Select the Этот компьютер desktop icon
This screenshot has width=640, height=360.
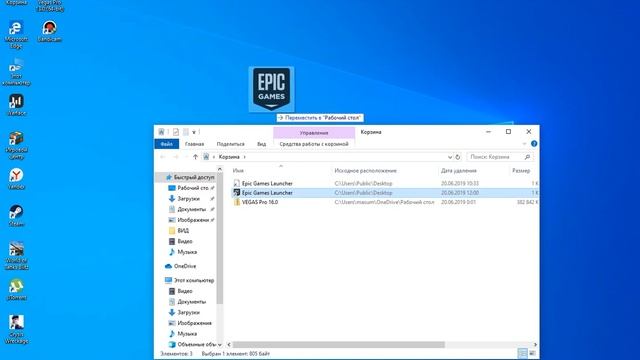(x=16, y=71)
